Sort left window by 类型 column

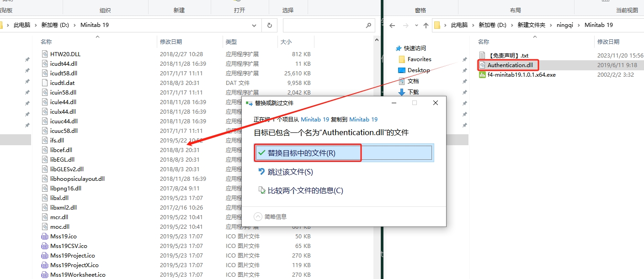click(x=231, y=42)
